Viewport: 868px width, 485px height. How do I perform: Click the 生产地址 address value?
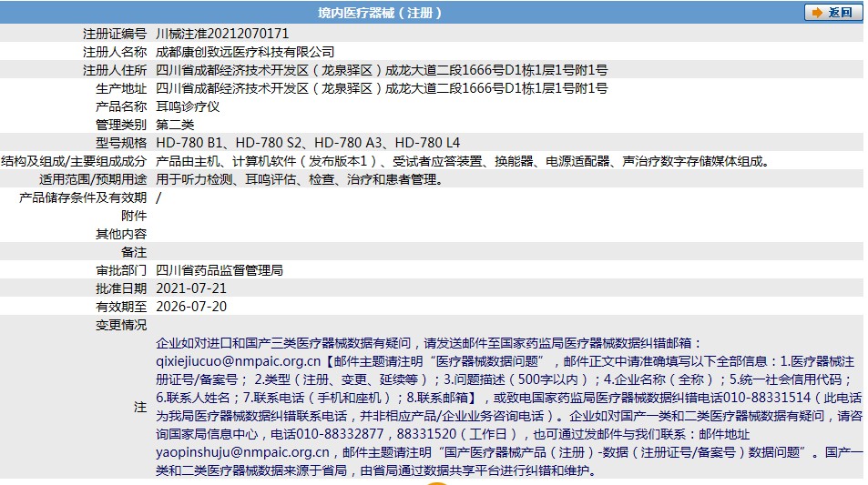(x=382, y=88)
